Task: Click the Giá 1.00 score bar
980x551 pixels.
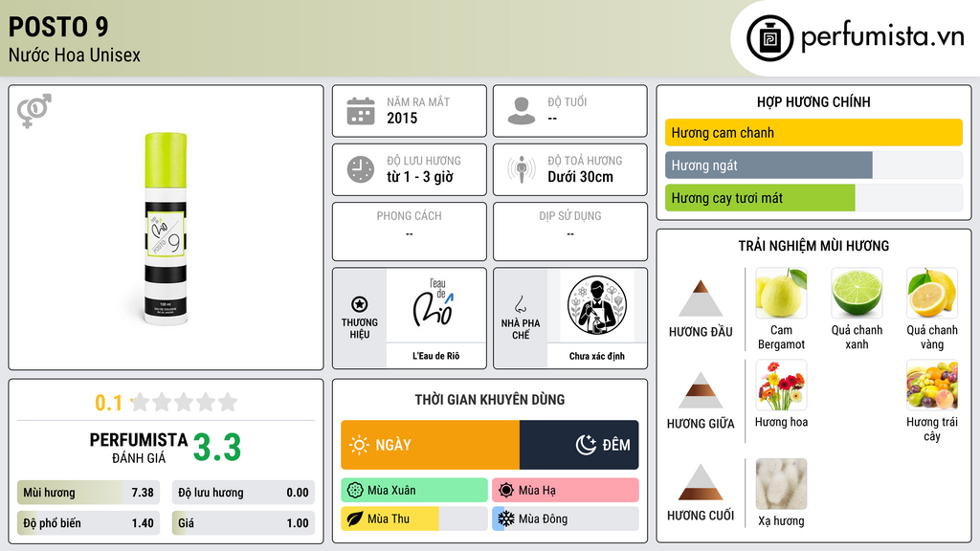Action: (x=243, y=523)
